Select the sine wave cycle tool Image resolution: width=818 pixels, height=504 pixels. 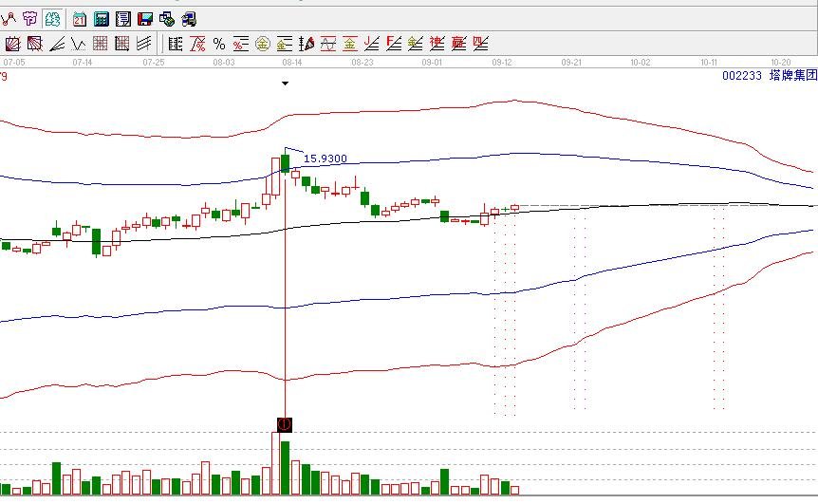point(328,44)
